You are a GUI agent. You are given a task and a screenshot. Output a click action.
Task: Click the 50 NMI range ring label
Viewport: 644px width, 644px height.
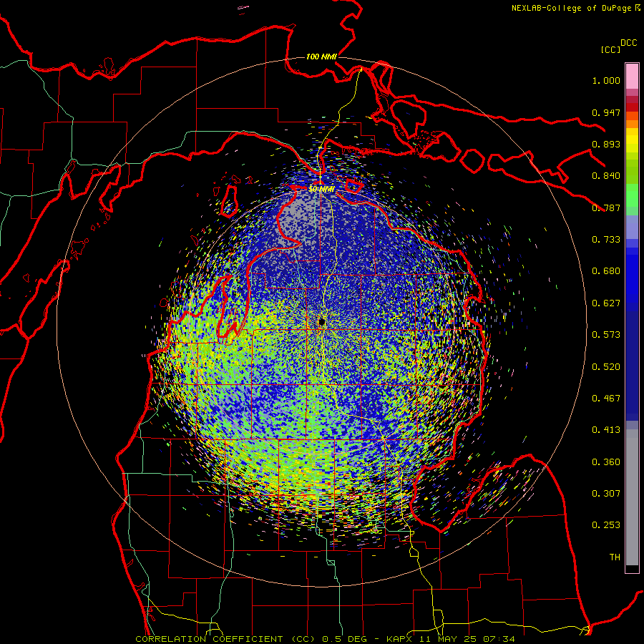point(322,190)
